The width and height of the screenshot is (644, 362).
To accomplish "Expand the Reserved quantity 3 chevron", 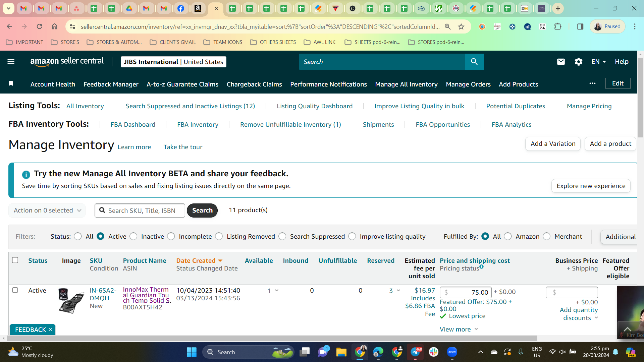I will (398, 291).
